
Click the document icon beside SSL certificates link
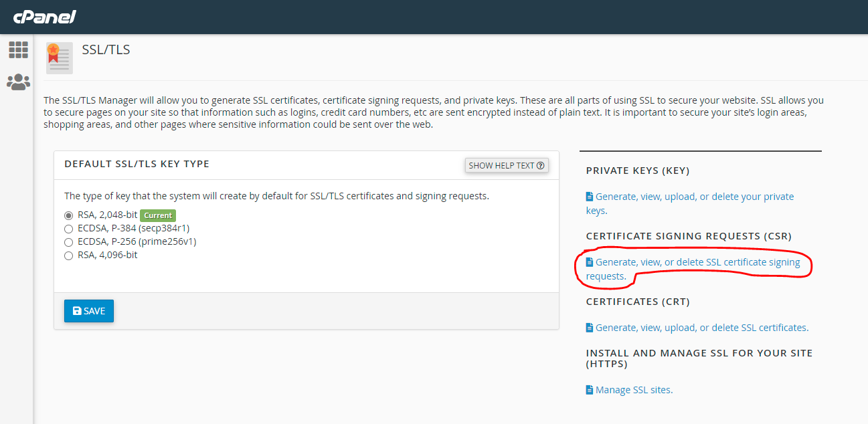point(589,327)
